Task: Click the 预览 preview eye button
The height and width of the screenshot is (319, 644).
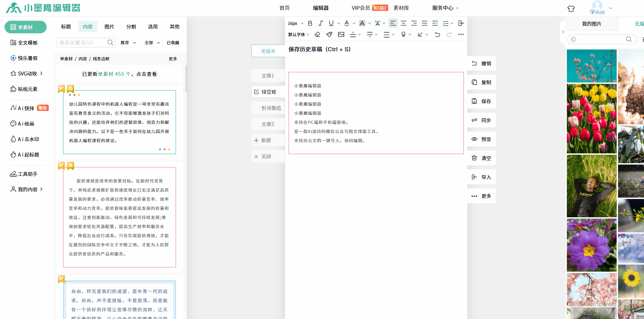Action: [x=482, y=139]
